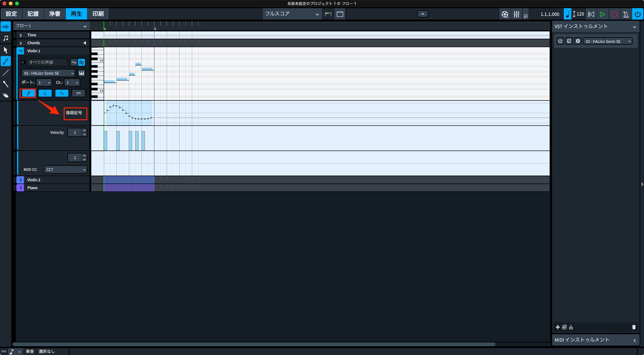644x355 pixels.
Task: Open the video window
Action: point(505,14)
